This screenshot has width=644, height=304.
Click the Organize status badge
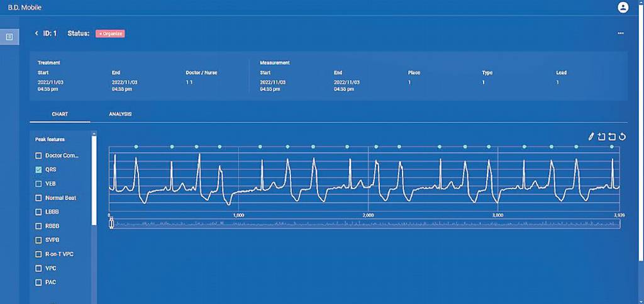pyautogui.click(x=110, y=34)
